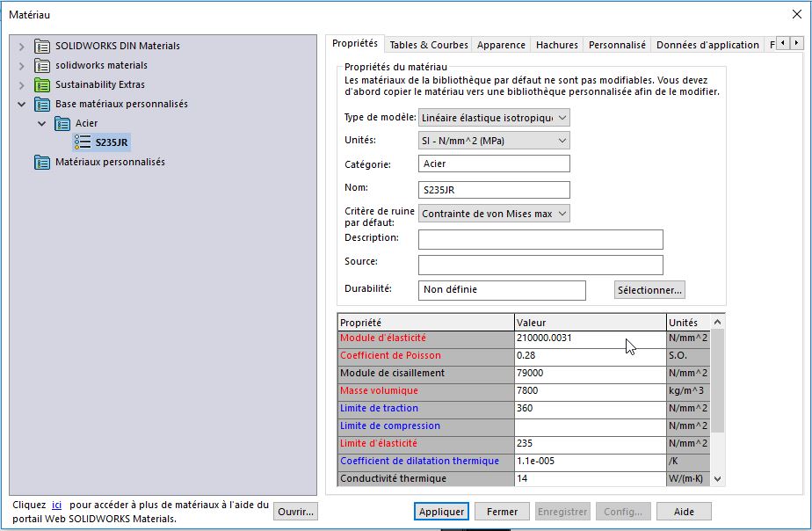Open the Apparence tab
The width and height of the screenshot is (812, 531).
tap(501, 45)
